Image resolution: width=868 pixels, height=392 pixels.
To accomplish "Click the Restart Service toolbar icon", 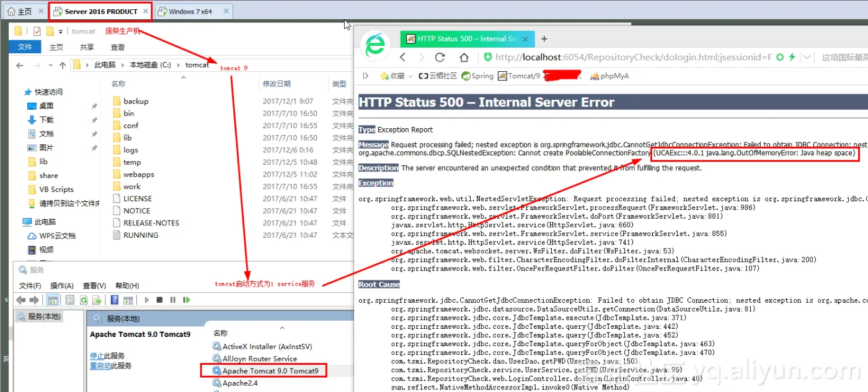I will [x=186, y=300].
